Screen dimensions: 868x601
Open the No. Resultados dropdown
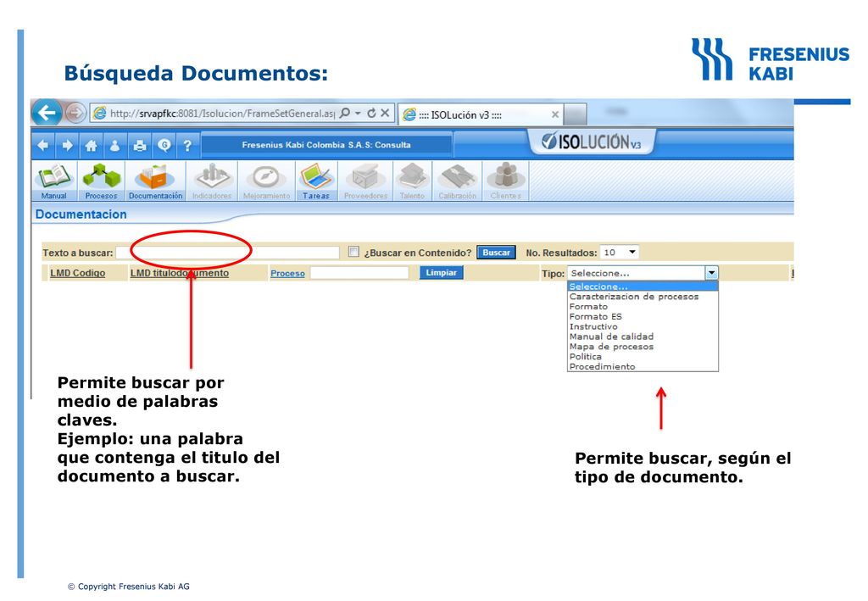coord(620,253)
